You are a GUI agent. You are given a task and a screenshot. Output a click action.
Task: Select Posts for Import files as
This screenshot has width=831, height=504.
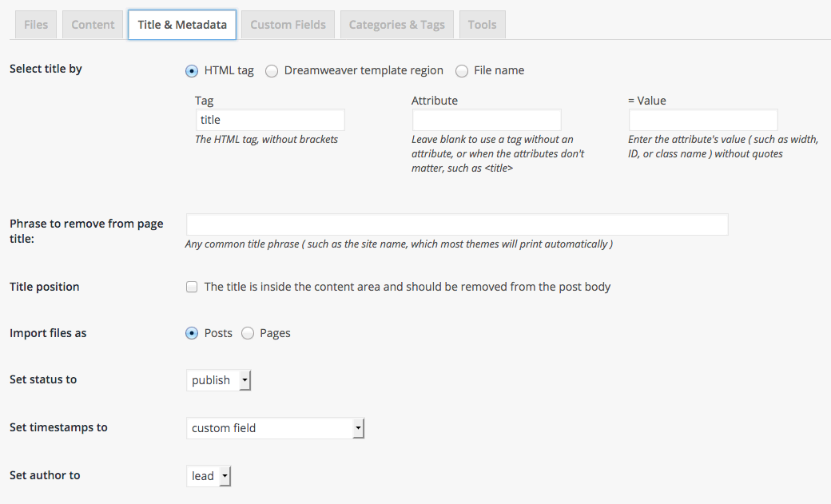(x=192, y=333)
